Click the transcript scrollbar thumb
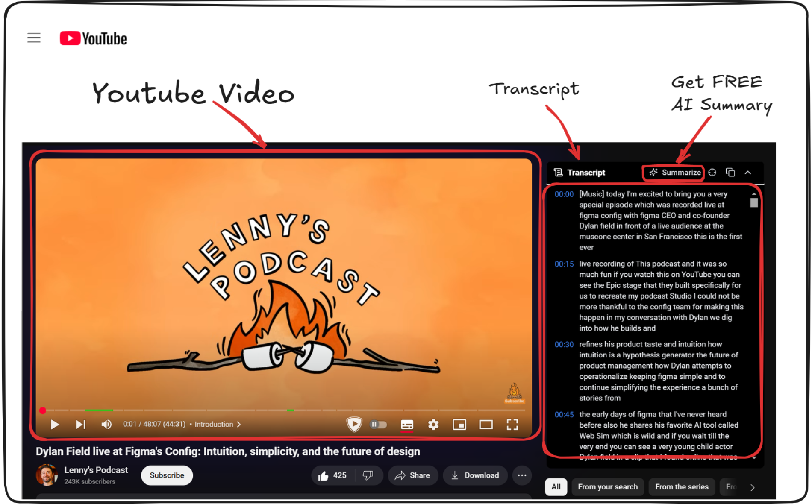The image size is (812, 504). click(754, 203)
